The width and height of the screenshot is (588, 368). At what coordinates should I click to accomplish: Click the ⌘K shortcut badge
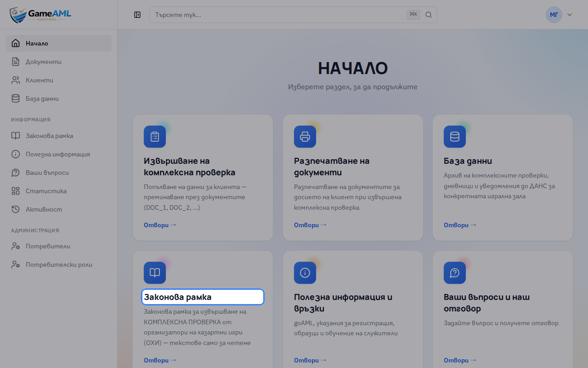[x=413, y=15]
